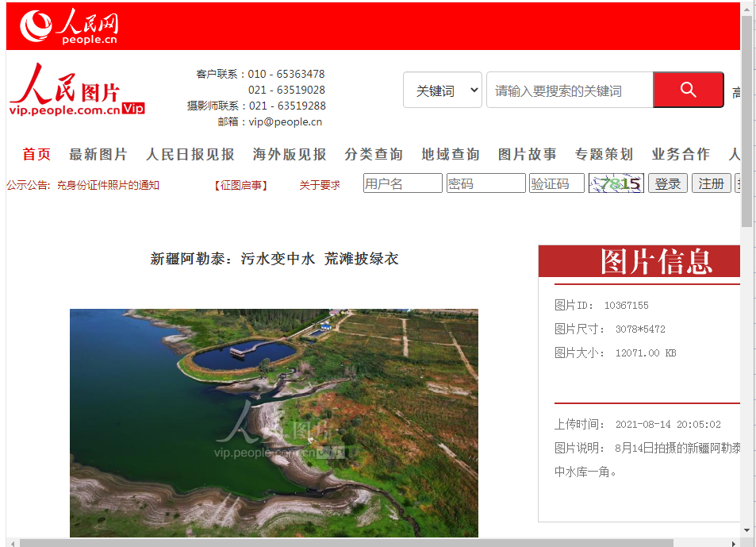Open 人民日报见报 navigation item
Viewport: 756px width, 547px height.
pos(190,154)
